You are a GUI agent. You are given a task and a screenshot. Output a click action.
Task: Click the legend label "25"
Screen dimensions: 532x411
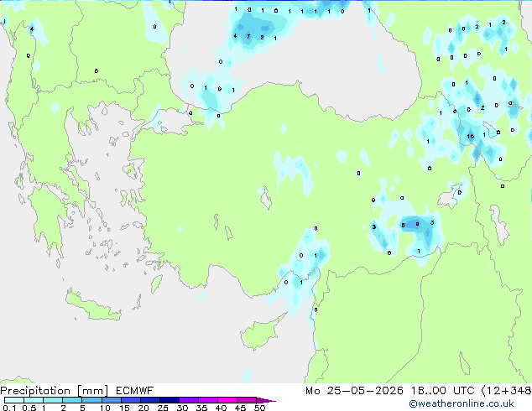point(163,408)
